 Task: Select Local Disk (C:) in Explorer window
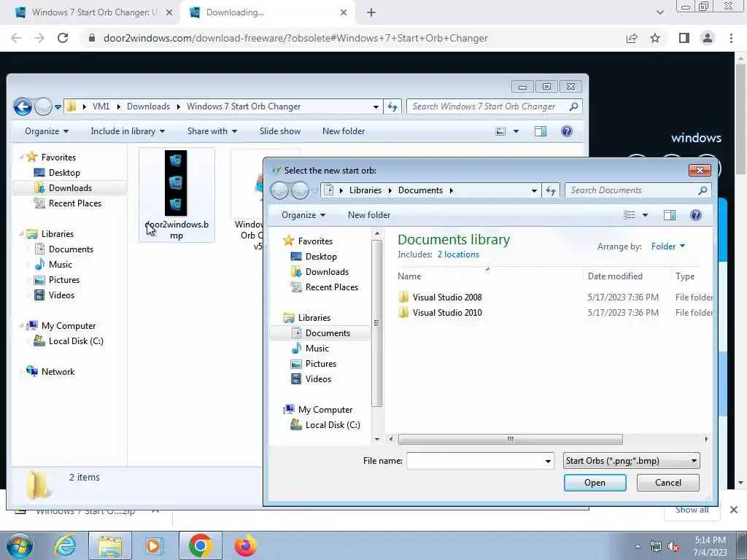pos(75,341)
